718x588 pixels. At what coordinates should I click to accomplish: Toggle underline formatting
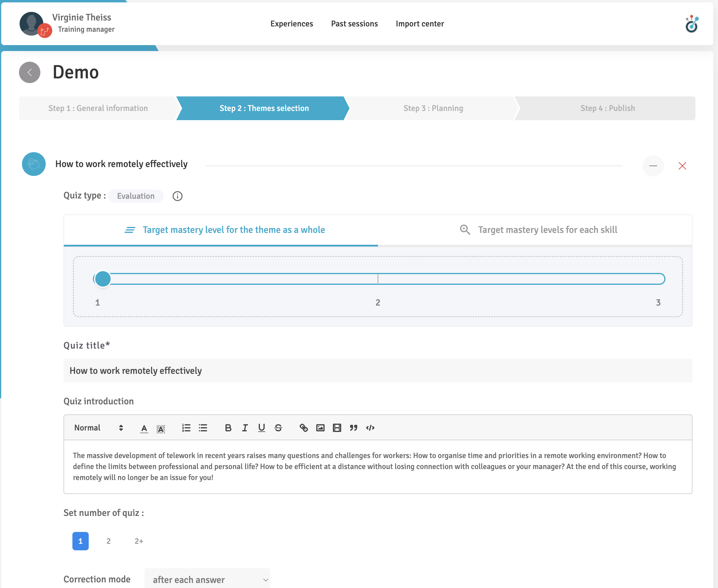coord(261,428)
